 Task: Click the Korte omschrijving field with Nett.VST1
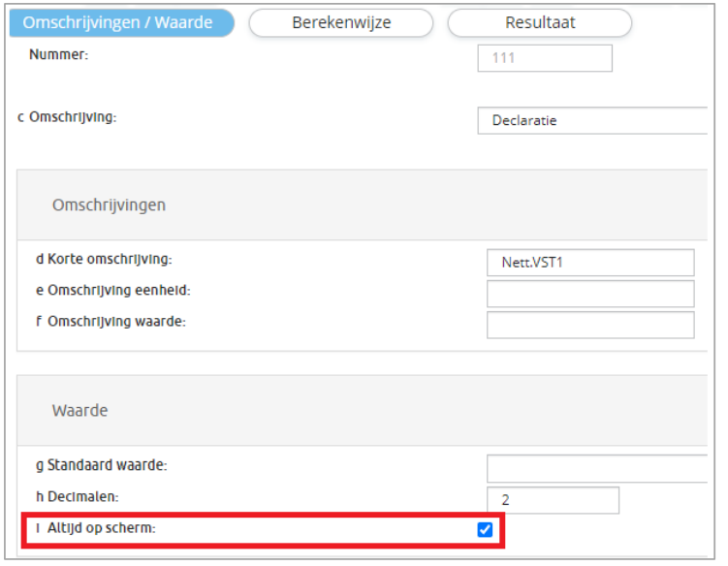pyautogui.click(x=590, y=263)
